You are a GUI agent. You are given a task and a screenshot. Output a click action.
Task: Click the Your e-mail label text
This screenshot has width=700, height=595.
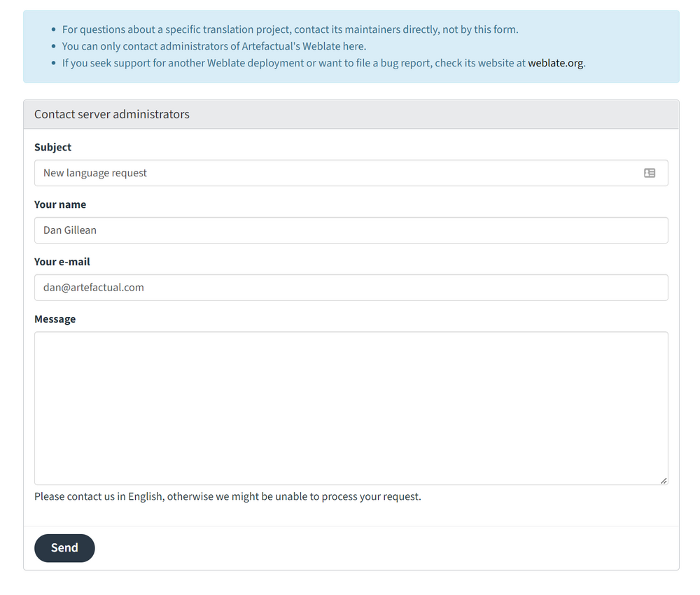(62, 261)
